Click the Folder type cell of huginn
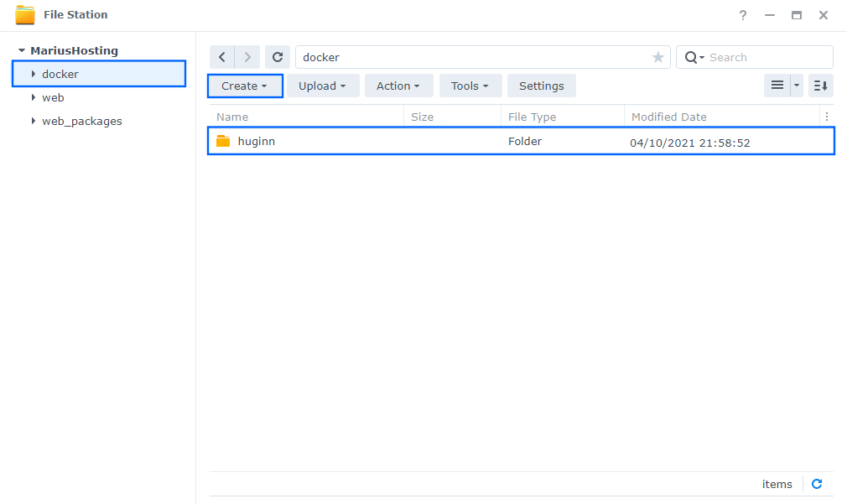 tap(525, 142)
